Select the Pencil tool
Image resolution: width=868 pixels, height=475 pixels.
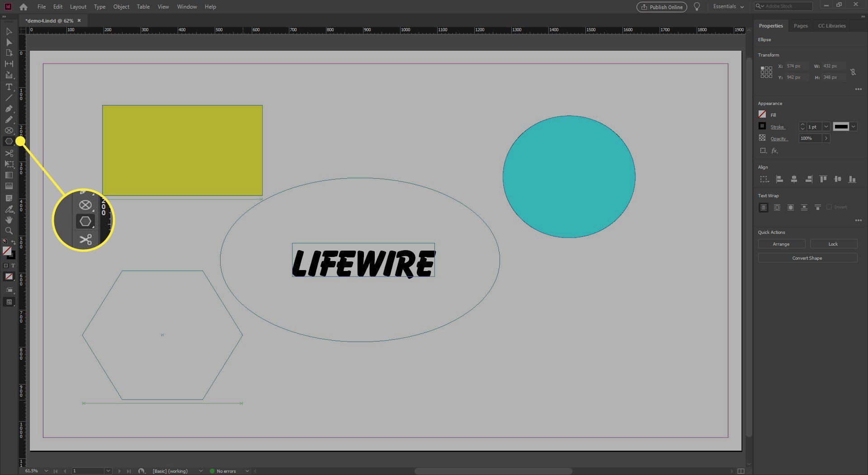tap(9, 119)
